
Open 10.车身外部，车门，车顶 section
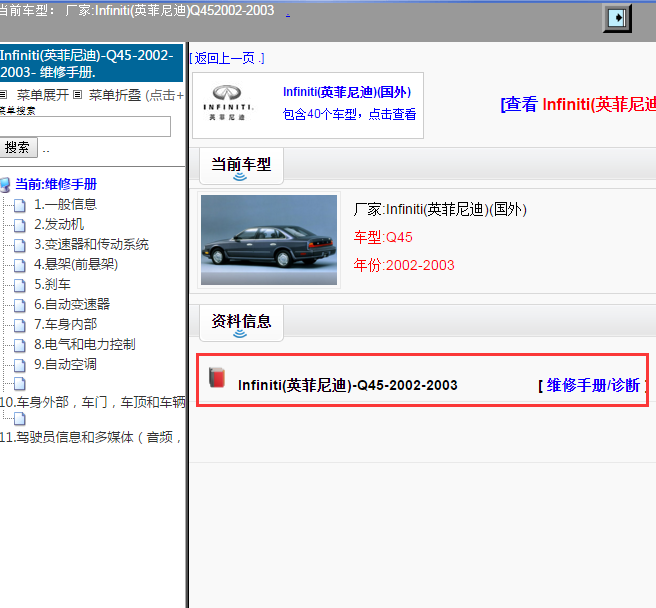coord(92,403)
